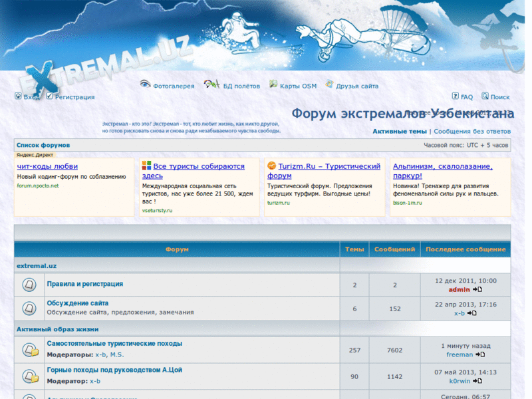The width and height of the screenshot is (532, 399).
Task: Click the Фотогалерея eye icon
Action: [145, 84]
